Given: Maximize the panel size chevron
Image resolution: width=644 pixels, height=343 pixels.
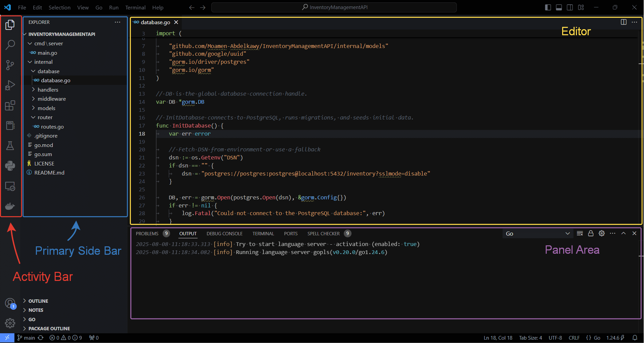Looking at the screenshot, I should [624, 234].
